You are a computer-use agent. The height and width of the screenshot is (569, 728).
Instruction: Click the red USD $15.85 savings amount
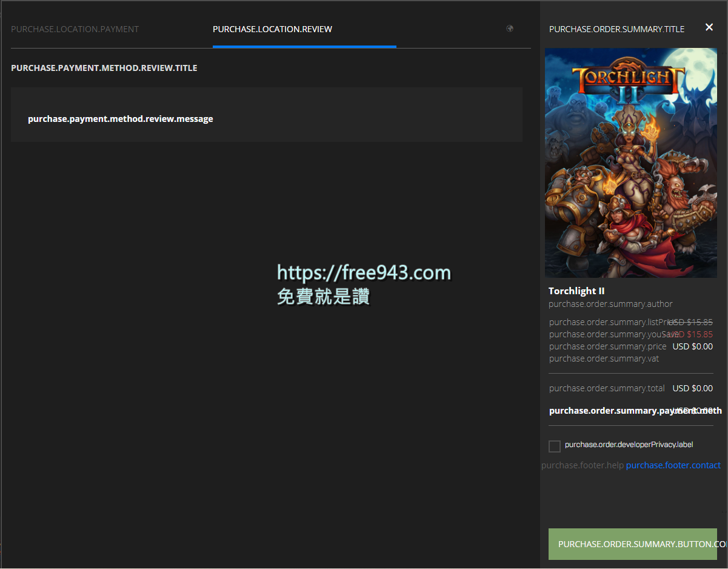693,334
